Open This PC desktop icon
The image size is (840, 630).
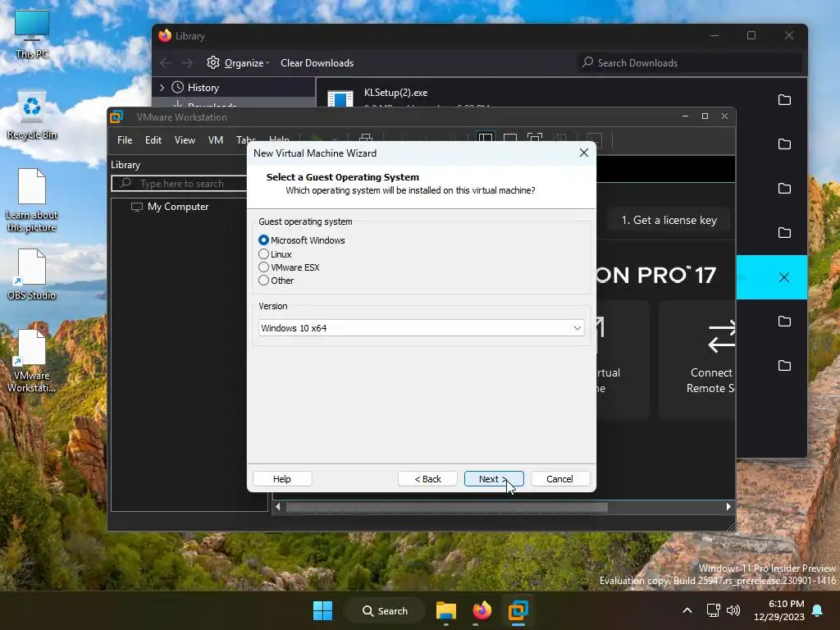[32, 34]
